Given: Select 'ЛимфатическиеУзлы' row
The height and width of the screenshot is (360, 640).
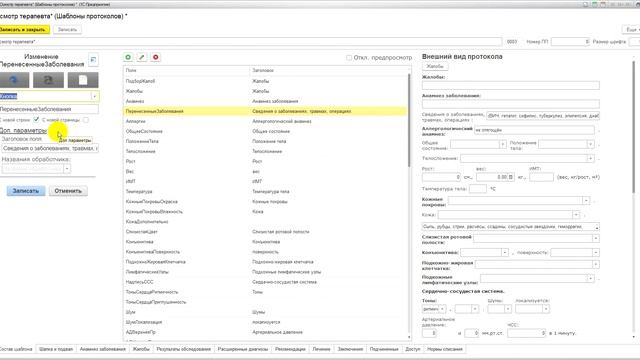Looking at the screenshot, I should 265,272.
